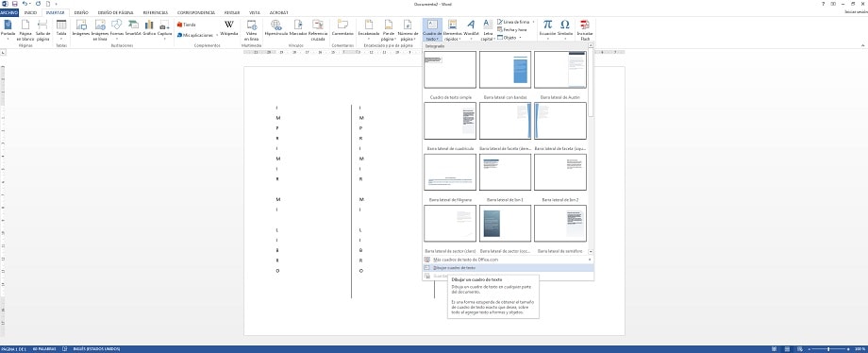Choose Barra lateral de cuadrícula thumbnail
The width and height of the screenshot is (868, 353).
pos(450,120)
